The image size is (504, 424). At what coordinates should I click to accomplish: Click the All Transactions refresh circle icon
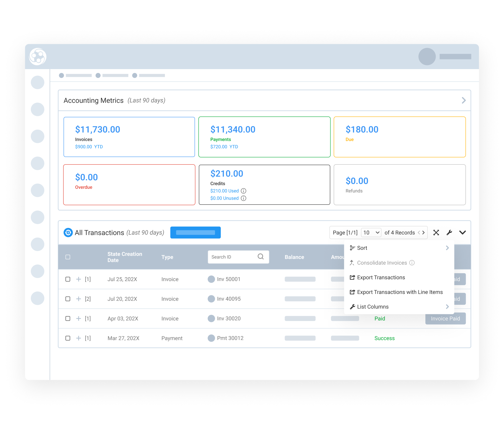pyautogui.click(x=68, y=233)
